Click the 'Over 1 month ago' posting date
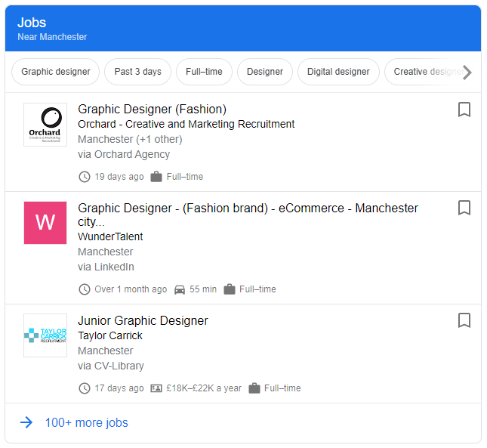Viewport: 487px width, 448px height. [x=131, y=289]
